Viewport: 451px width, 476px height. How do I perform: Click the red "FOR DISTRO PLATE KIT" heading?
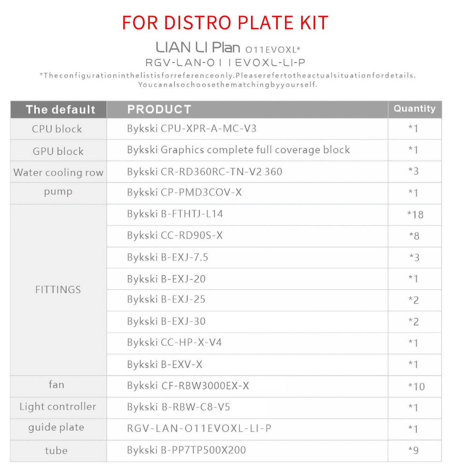click(x=225, y=23)
